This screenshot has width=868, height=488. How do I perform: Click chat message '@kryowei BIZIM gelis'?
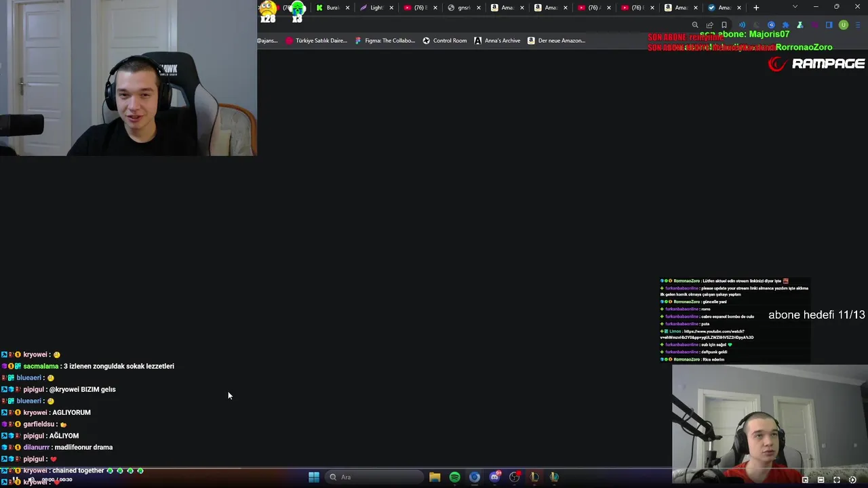point(83,389)
